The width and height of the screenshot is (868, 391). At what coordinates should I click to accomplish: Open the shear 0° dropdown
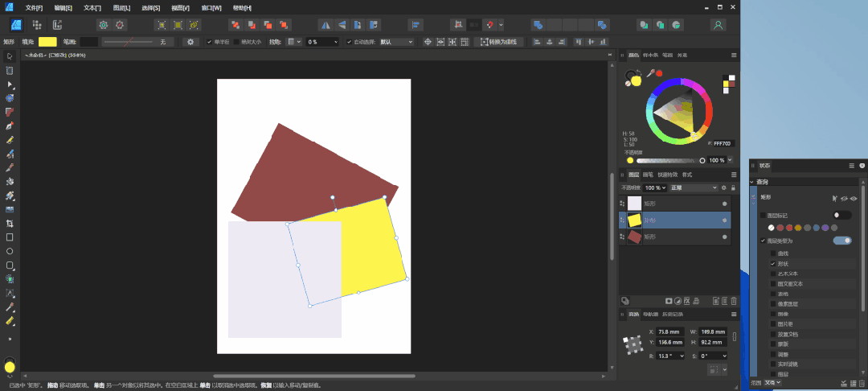pos(713,356)
